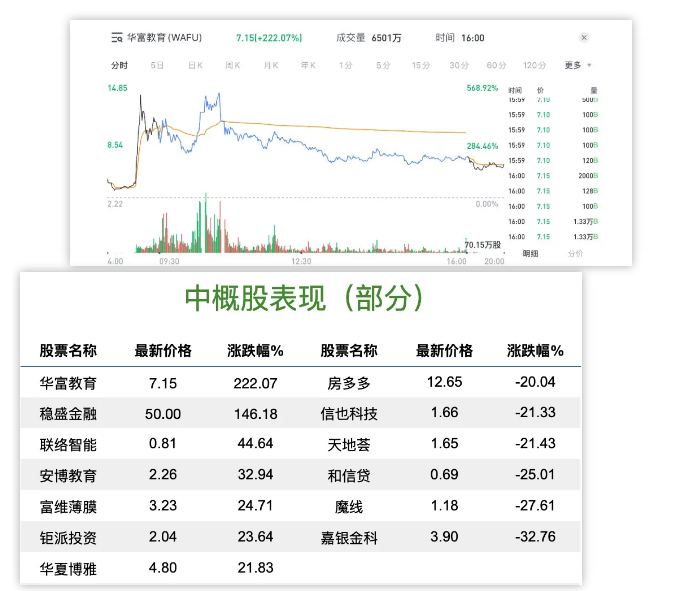Screen dimensions: 680x591
Task: Select the 15分 interval tab
Action: pyautogui.click(x=421, y=66)
